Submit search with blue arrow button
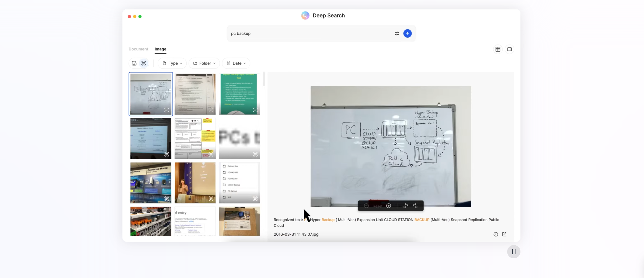Image resolution: width=644 pixels, height=278 pixels. [x=407, y=34]
